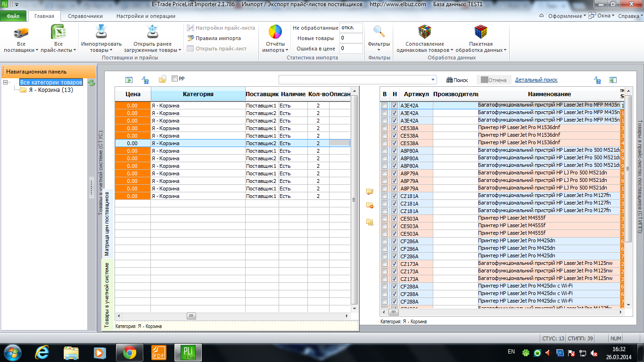
Task: Tick the B checkbox in the first CF286A row
Action: pos(385,241)
